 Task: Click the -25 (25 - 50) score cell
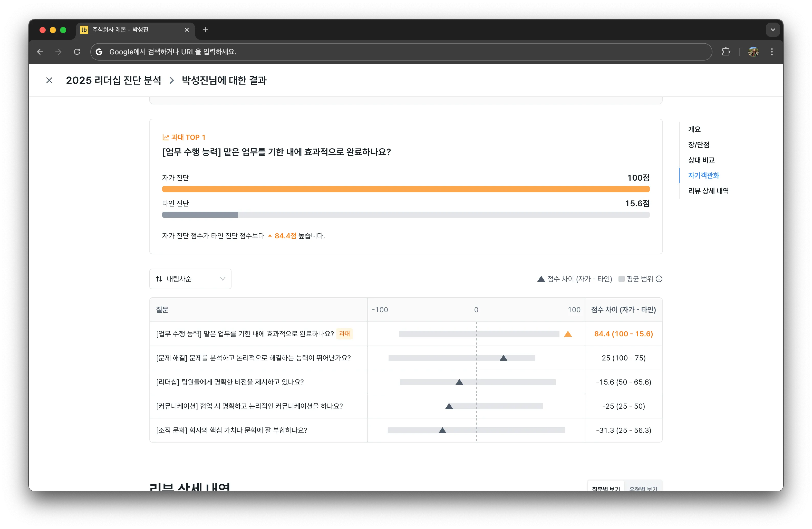(x=623, y=406)
